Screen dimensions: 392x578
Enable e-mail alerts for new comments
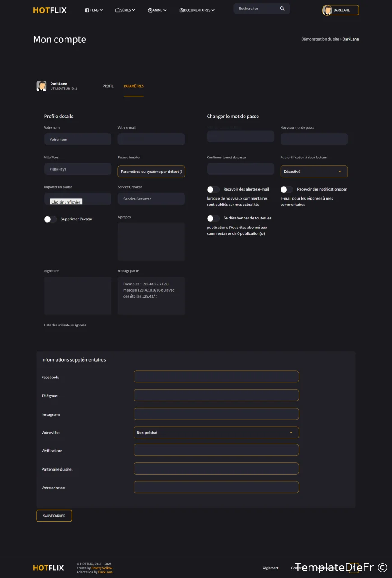(213, 190)
